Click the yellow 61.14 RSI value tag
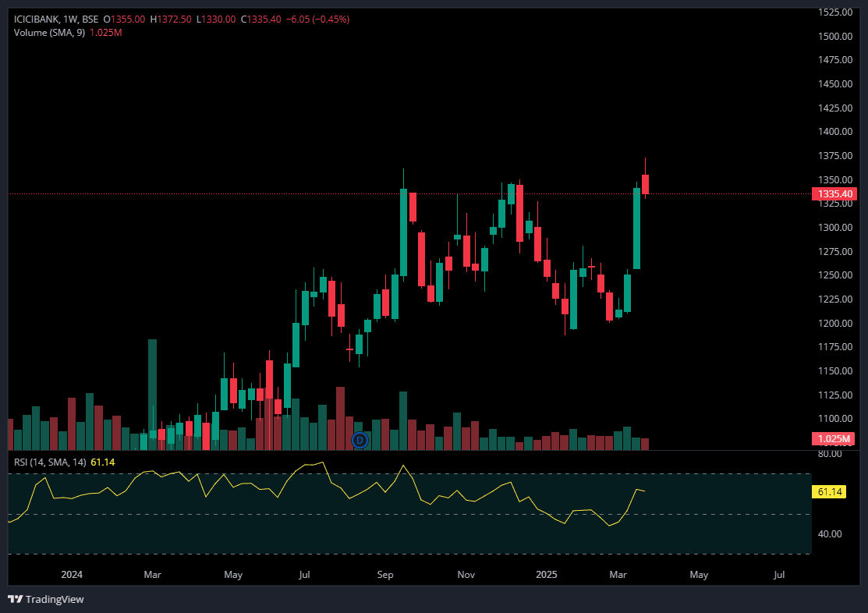Viewport: 868px width, 613px height. pos(829,492)
